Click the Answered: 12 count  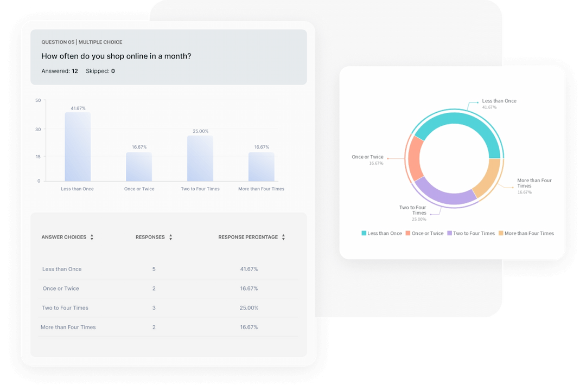pyautogui.click(x=59, y=70)
